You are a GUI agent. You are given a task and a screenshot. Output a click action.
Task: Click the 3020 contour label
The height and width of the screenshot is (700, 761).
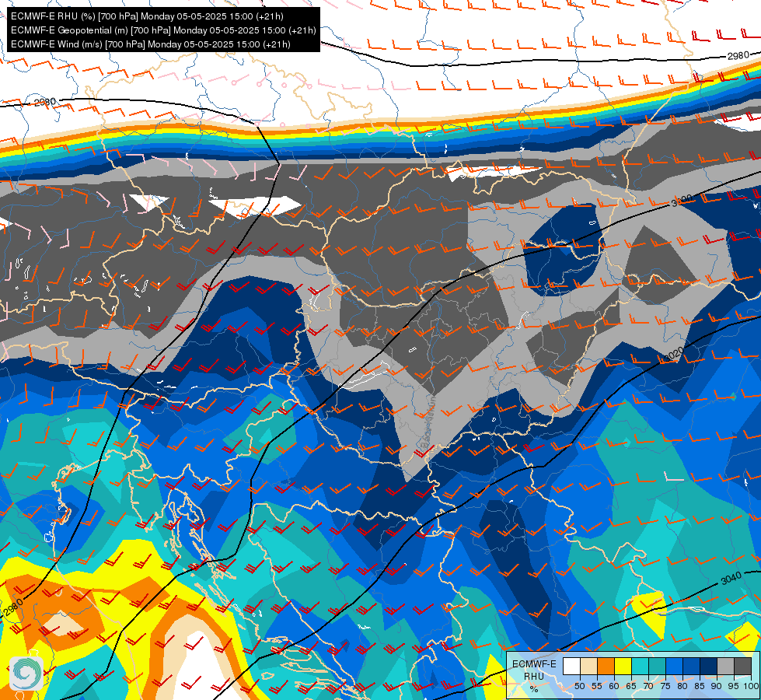(x=674, y=354)
